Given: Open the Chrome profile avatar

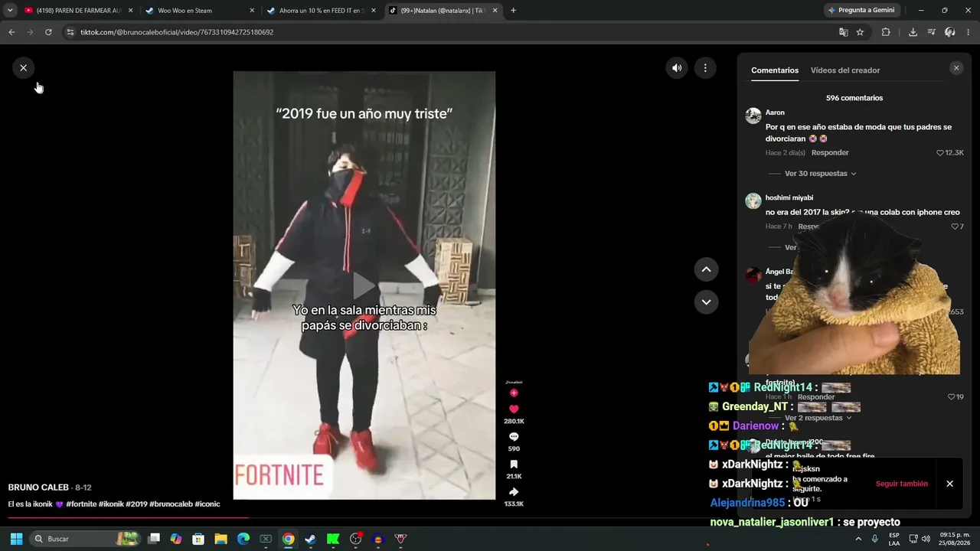Looking at the screenshot, I should click(x=949, y=32).
